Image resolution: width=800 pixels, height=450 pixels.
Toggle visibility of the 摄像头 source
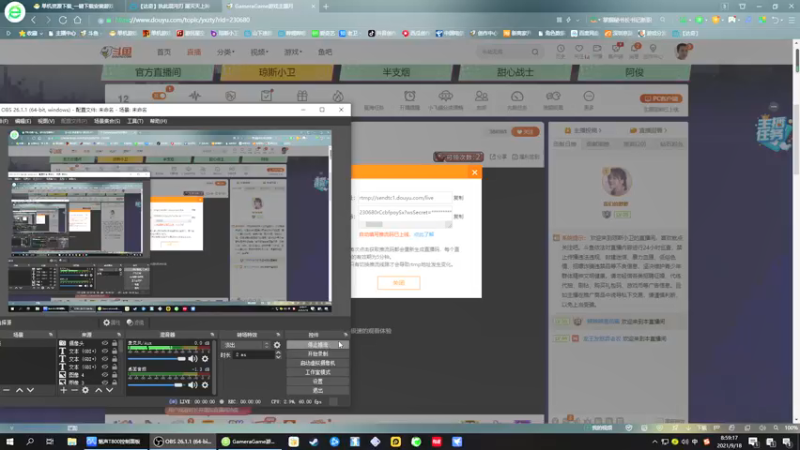(x=105, y=343)
